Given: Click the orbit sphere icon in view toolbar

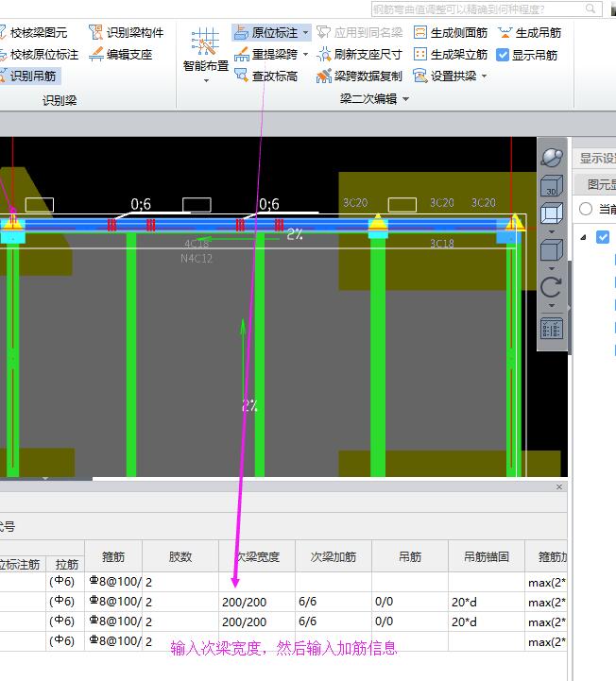Looking at the screenshot, I should [x=552, y=158].
